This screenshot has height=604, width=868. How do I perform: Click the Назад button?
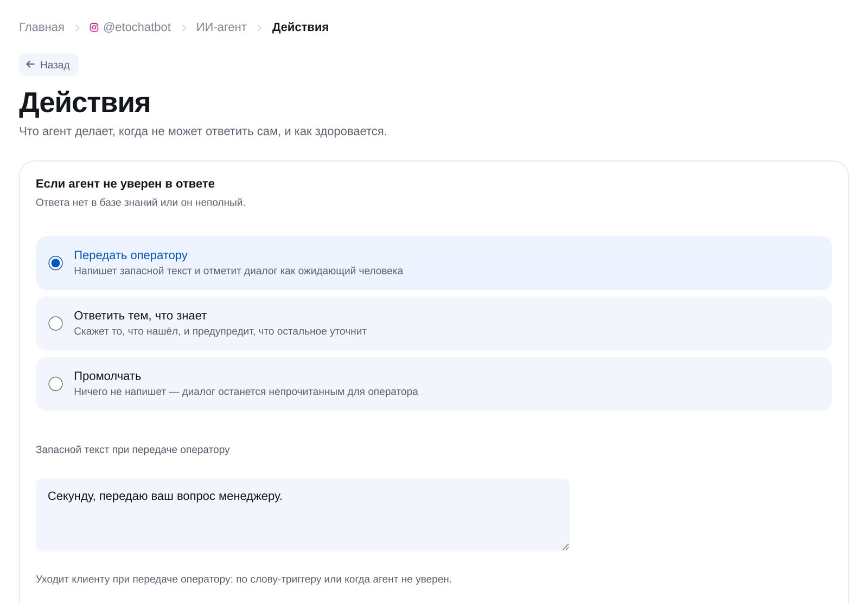(x=49, y=65)
